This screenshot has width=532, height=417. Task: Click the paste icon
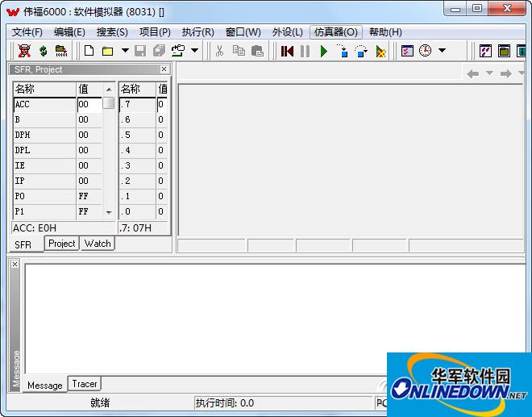(x=257, y=51)
